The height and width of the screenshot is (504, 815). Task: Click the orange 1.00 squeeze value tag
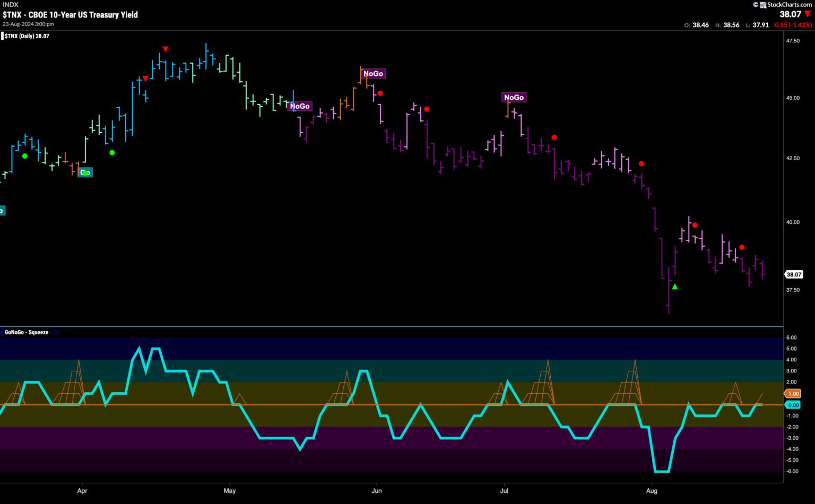click(x=793, y=394)
